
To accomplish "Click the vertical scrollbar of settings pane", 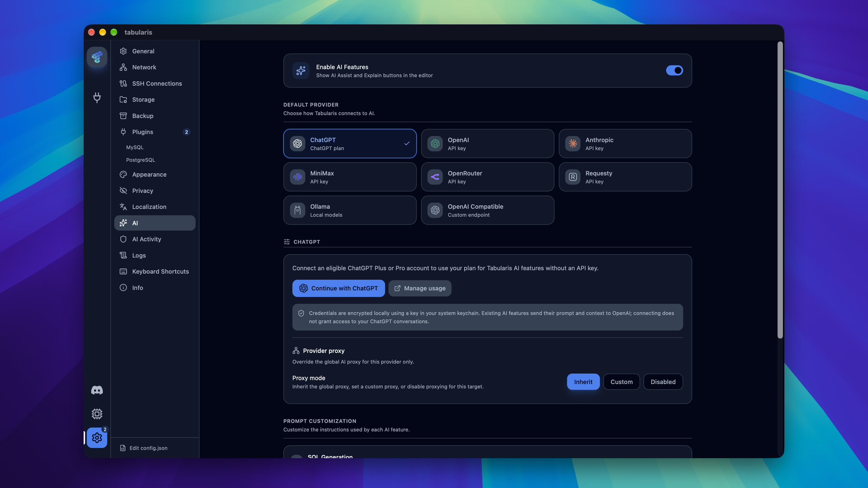I will click(780, 190).
